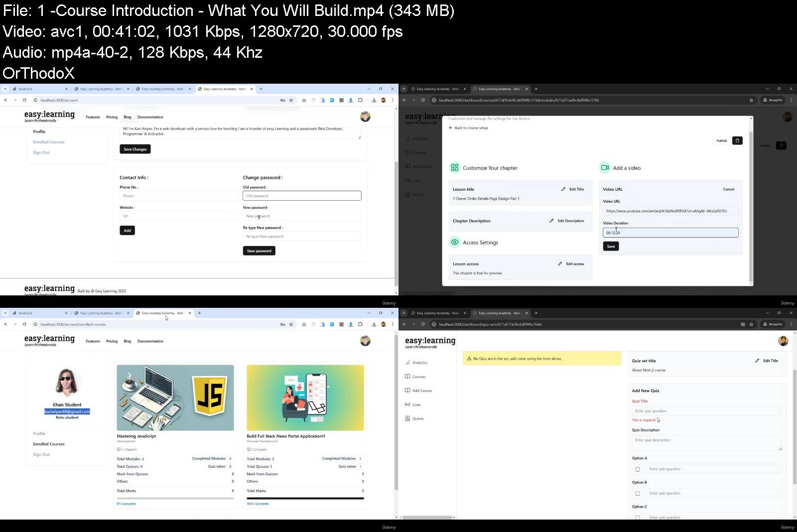Reload the localhost:3000/account page

pos(24,100)
